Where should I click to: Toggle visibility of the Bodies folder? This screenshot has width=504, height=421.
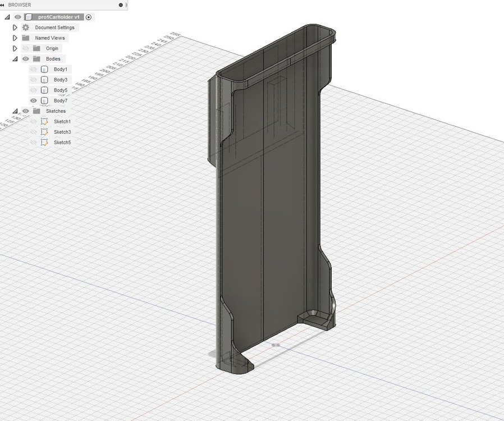click(25, 59)
